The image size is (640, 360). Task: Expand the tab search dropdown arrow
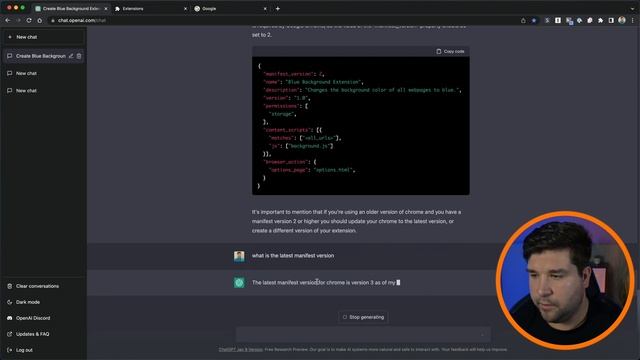[x=633, y=9]
